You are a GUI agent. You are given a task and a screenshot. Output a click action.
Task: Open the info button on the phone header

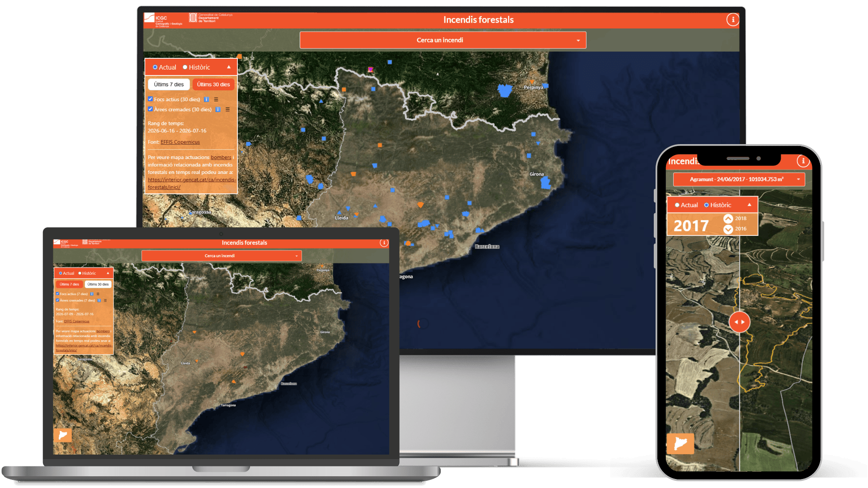[803, 161]
